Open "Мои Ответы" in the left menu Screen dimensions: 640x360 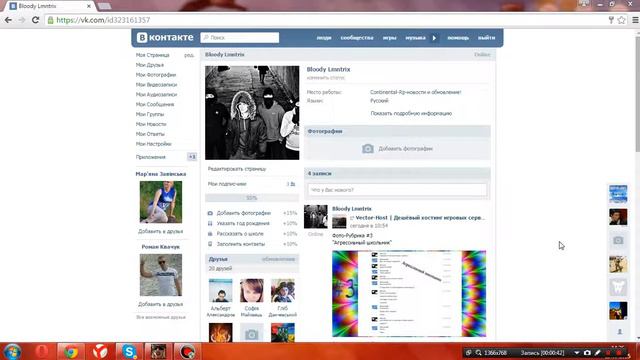pyautogui.click(x=150, y=134)
